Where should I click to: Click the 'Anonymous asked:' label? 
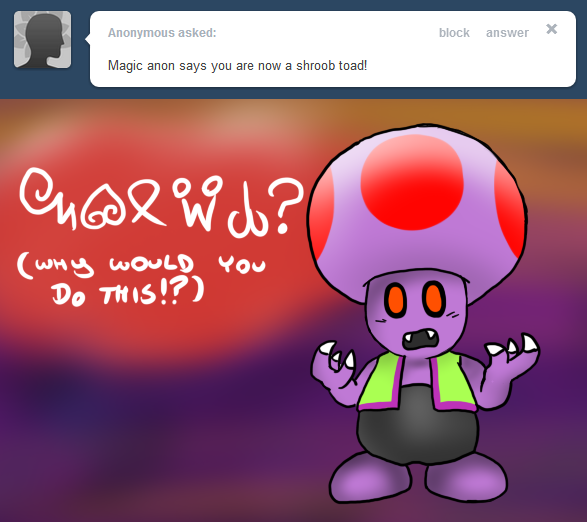pos(162,33)
